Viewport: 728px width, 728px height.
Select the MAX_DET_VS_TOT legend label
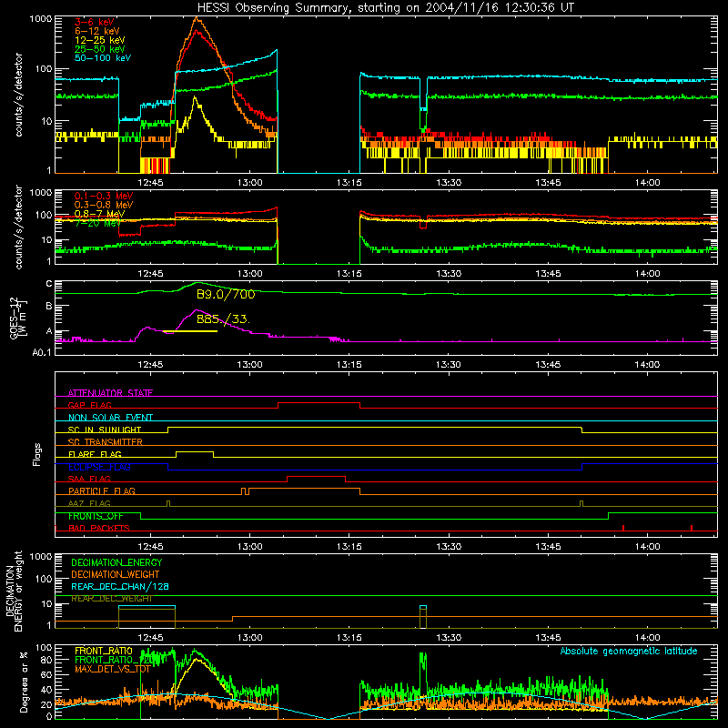pyautogui.click(x=112, y=669)
